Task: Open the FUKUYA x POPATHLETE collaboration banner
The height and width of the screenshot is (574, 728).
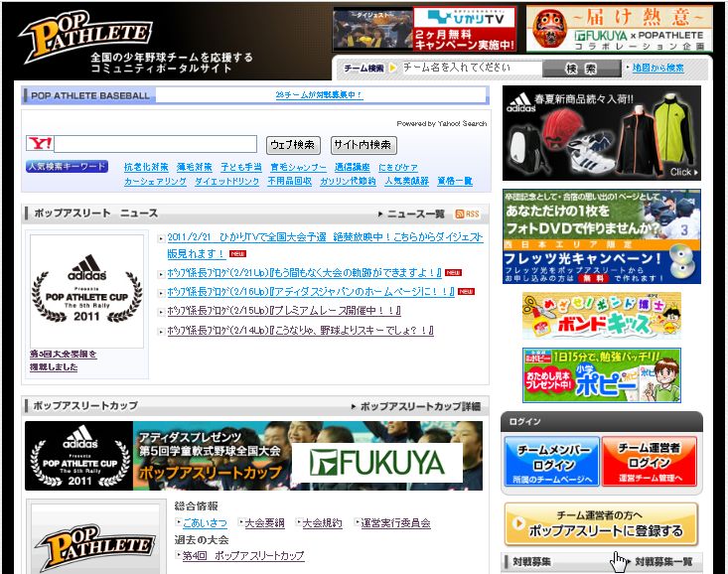Action: pyautogui.click(x=619, y=29)
